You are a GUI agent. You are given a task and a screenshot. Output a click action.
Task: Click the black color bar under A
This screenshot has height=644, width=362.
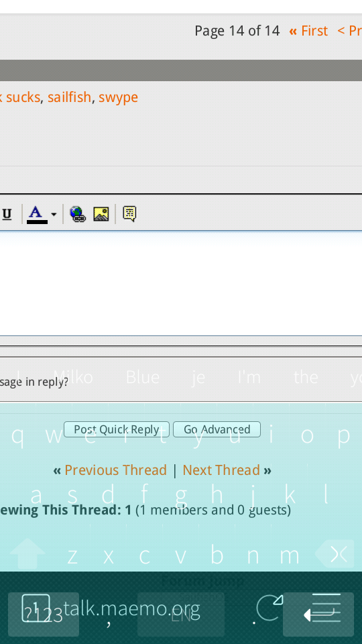point(38,222)
